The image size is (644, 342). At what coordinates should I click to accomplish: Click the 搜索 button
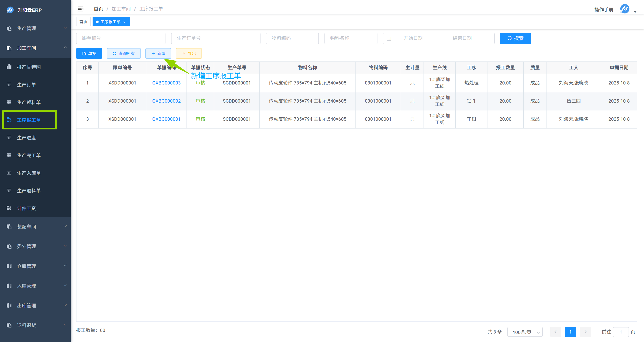coord(515,38)
